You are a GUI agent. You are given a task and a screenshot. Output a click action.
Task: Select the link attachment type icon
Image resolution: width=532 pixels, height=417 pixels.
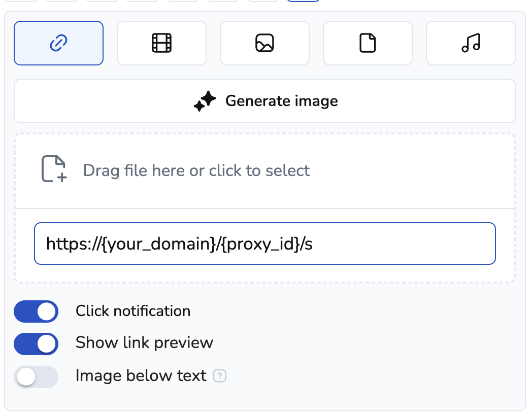tap(58, 44)
